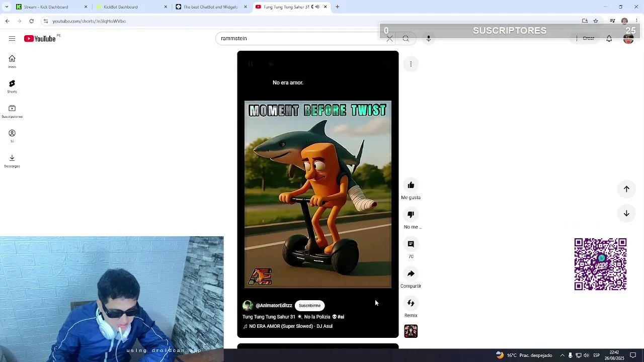
Task: Open the #ai hashtag
Action: (x=341, y=317)
